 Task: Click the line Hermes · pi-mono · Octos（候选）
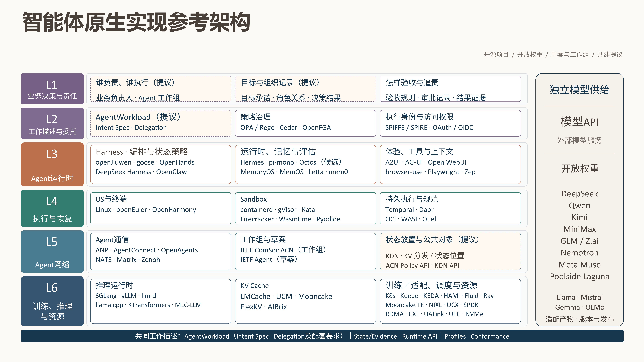click(291, 162)
